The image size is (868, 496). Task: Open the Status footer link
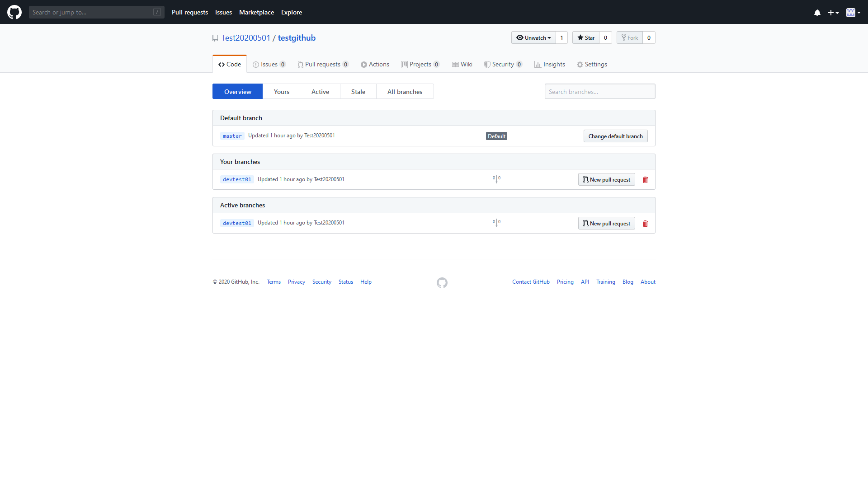coord(346,282)
